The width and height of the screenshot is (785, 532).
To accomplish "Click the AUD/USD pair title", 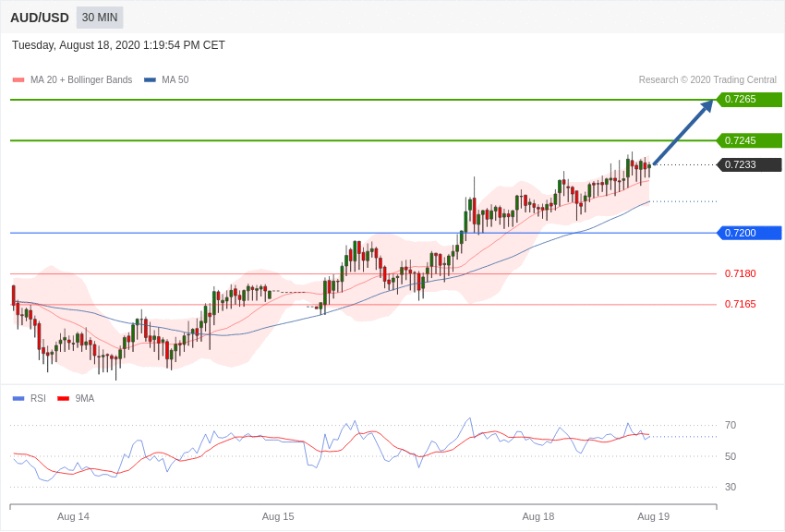I will point(40,18).
